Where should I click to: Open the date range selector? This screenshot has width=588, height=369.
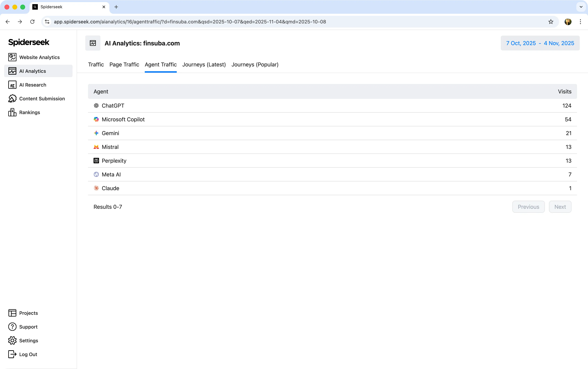tap(540, 43)
